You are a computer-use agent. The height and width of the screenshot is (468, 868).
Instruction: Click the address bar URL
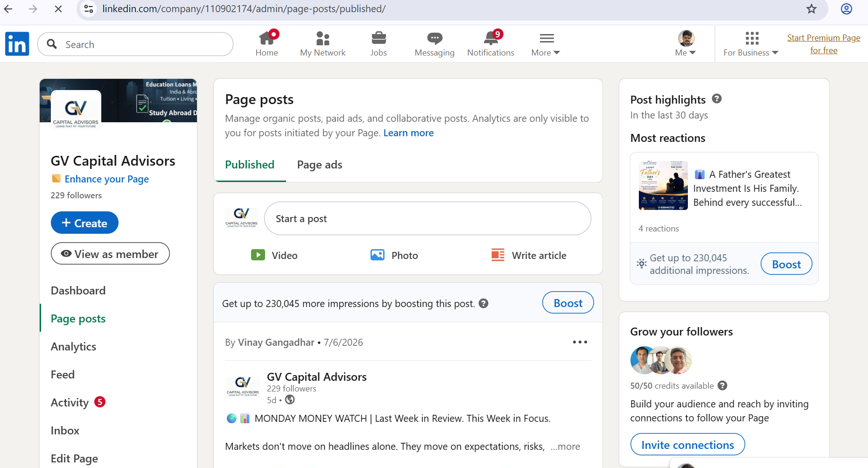click(x=244, y=9)
